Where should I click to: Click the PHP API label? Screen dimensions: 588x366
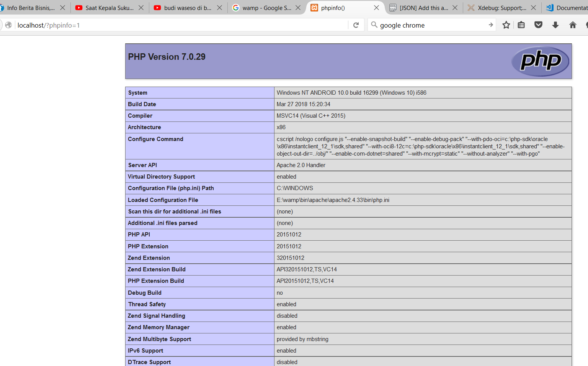(x=139, y=235)
